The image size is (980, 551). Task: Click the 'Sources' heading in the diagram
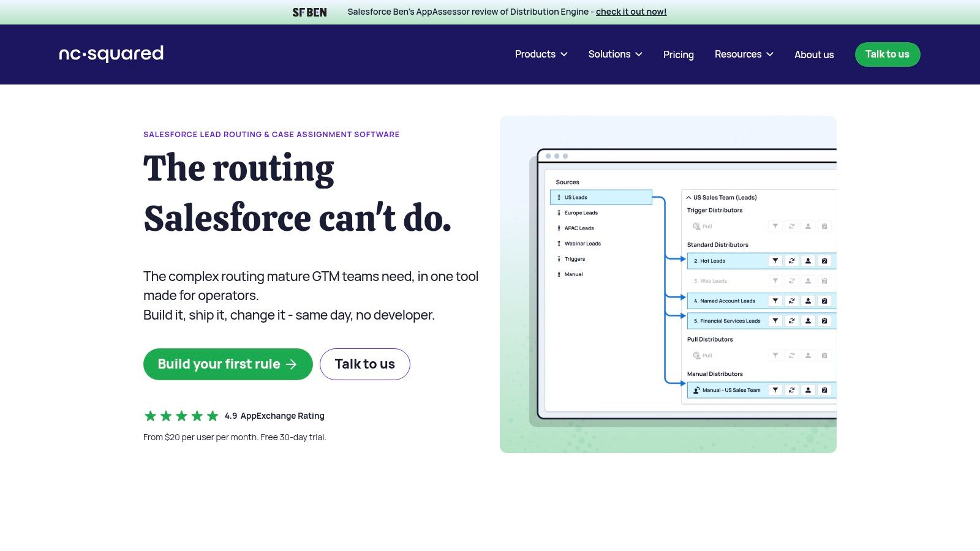(567, 182)
